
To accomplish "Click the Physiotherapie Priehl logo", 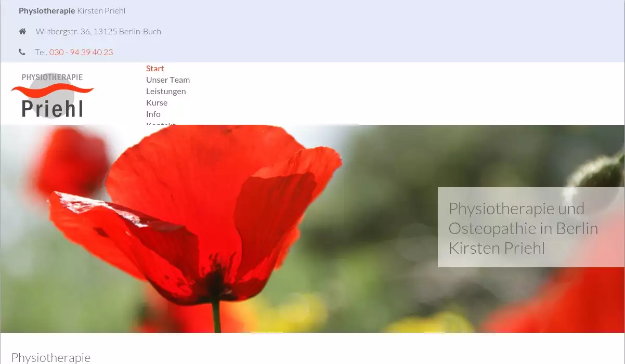I will point(52,95).
